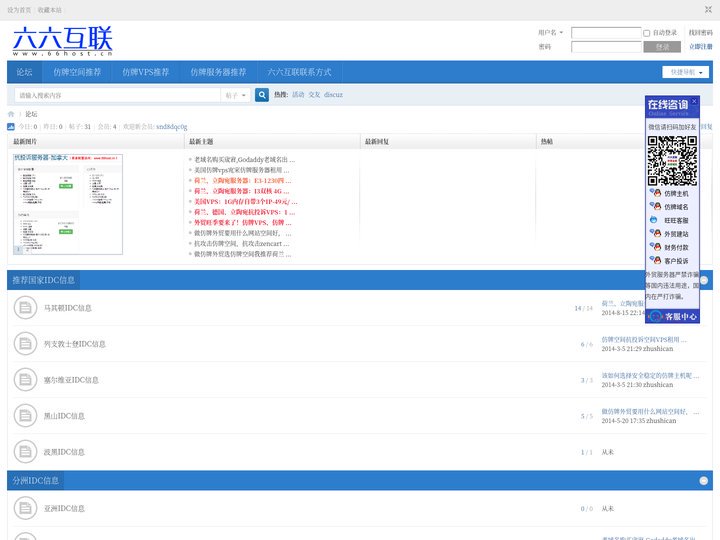
Task: Click the password input field
Action: coord(606,46)
